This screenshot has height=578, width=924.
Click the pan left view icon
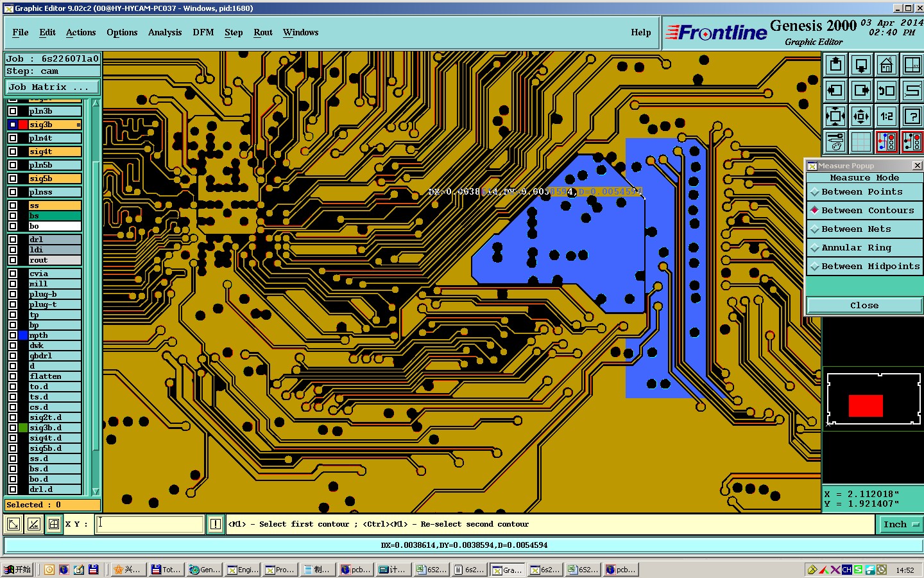[x=835, y=91]
